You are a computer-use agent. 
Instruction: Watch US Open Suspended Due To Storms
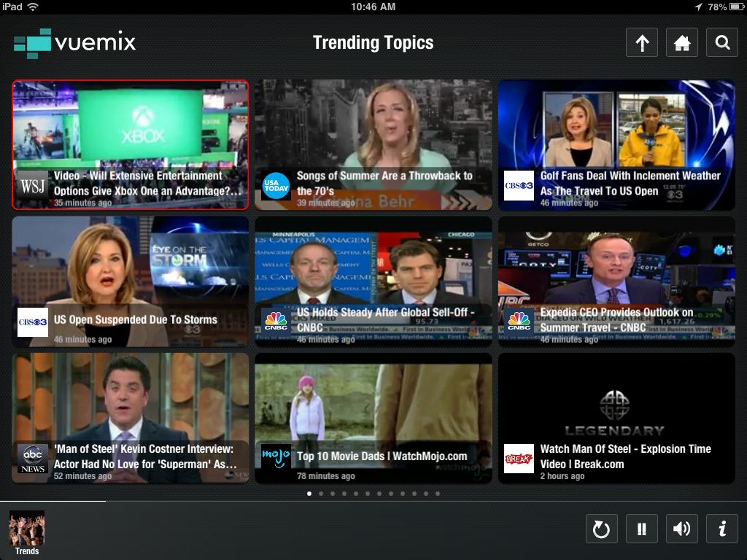click(x=130, y=281)
